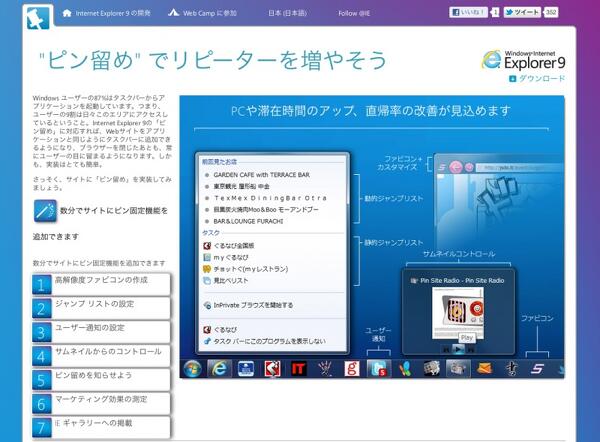Click the red g taskbar icon

click(352, 369)
